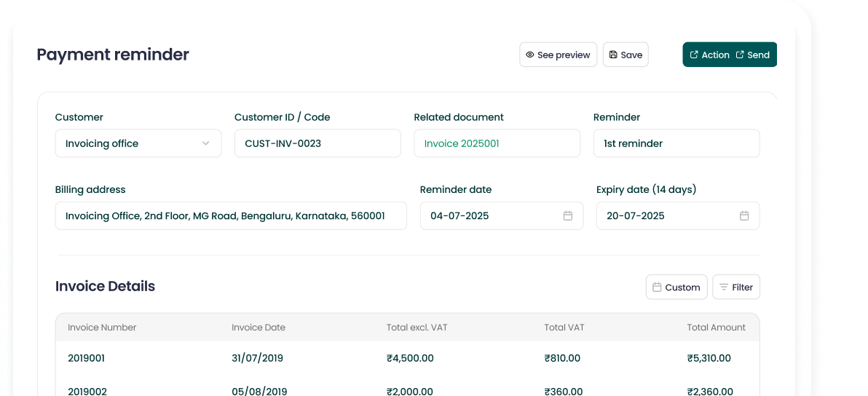Click the external-link icon beside Send
868x396 pixels.
tap(740, 55)
